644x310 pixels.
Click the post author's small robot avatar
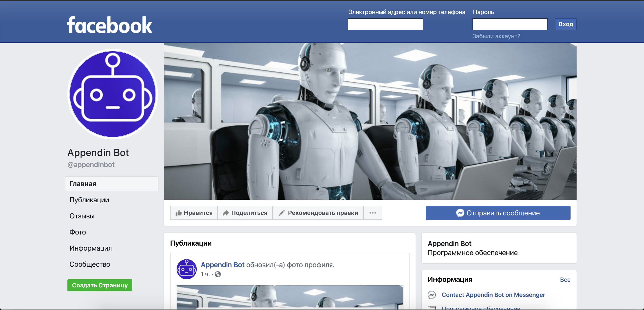186,269
